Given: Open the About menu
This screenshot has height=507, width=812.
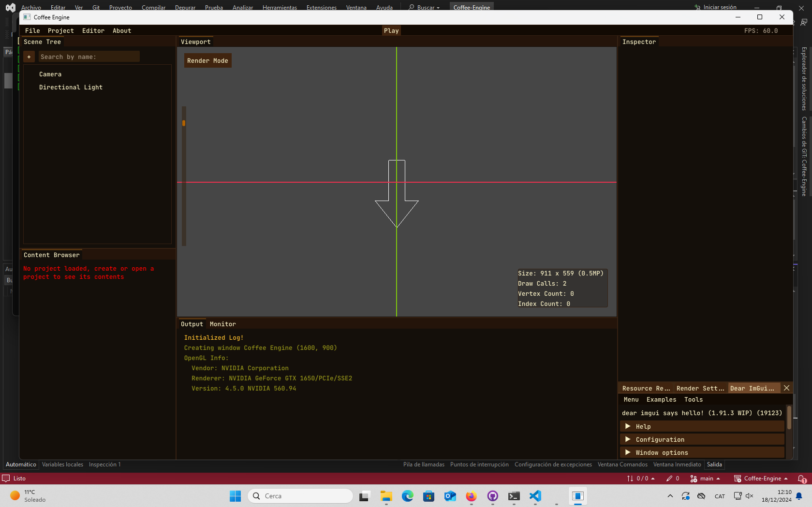Looking at the screenshot, I should [x=122, y=30].
